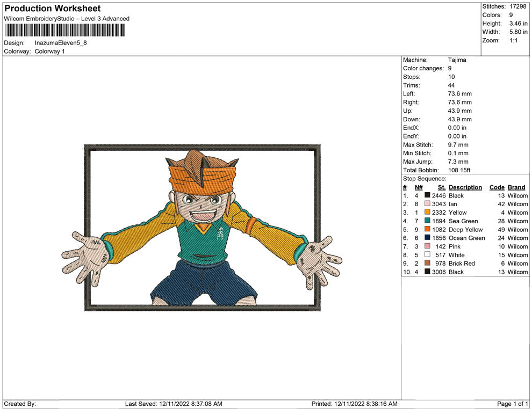532x409 pixels.
Task: Click the 'Production Worksheet' title
Action: tap(53, 9)
